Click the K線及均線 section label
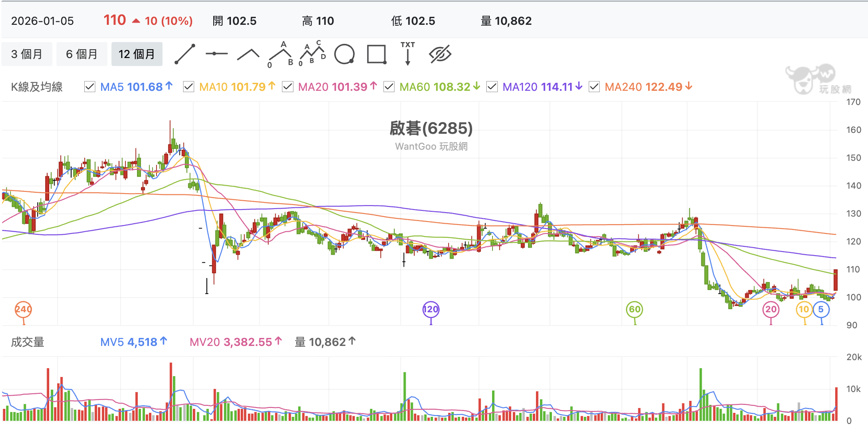This screenshot has height=427, width=868. point(37,87)
